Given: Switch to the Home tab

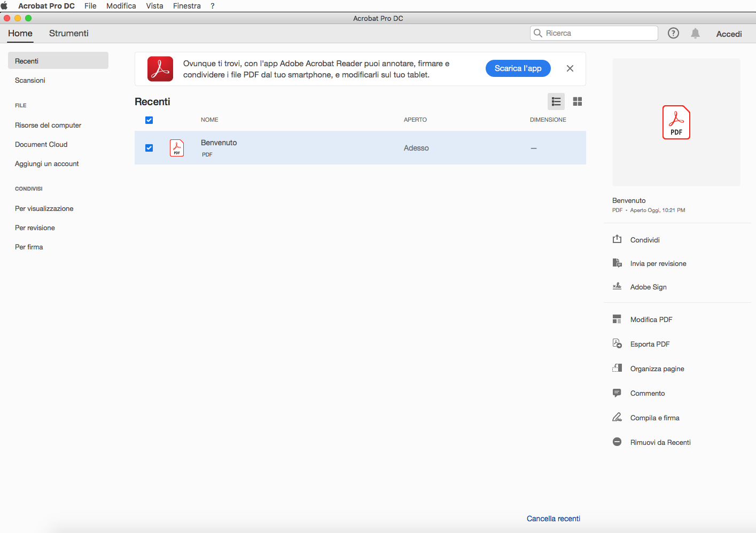Looking at the screenshot, I should pyautogui.click(x=20, y=33).
